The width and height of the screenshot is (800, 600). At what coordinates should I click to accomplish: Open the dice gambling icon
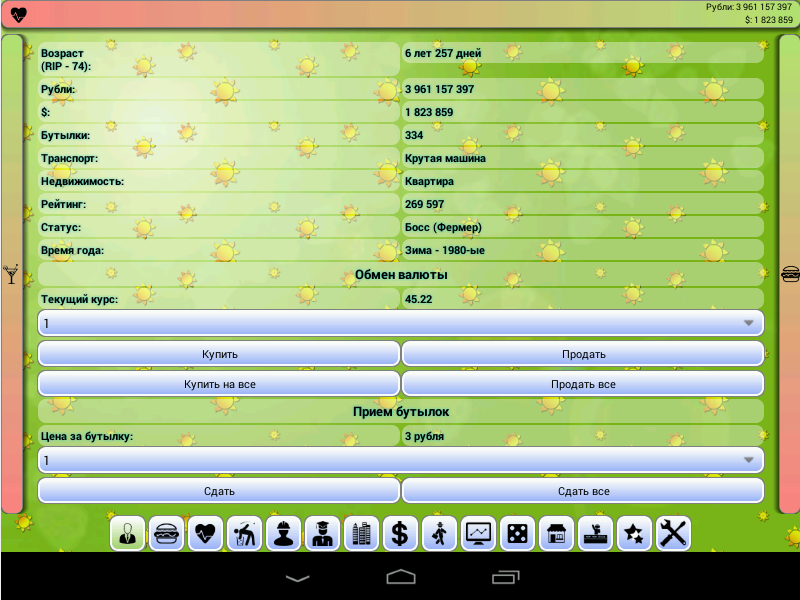pyautogui.click(x=517, y=534)
